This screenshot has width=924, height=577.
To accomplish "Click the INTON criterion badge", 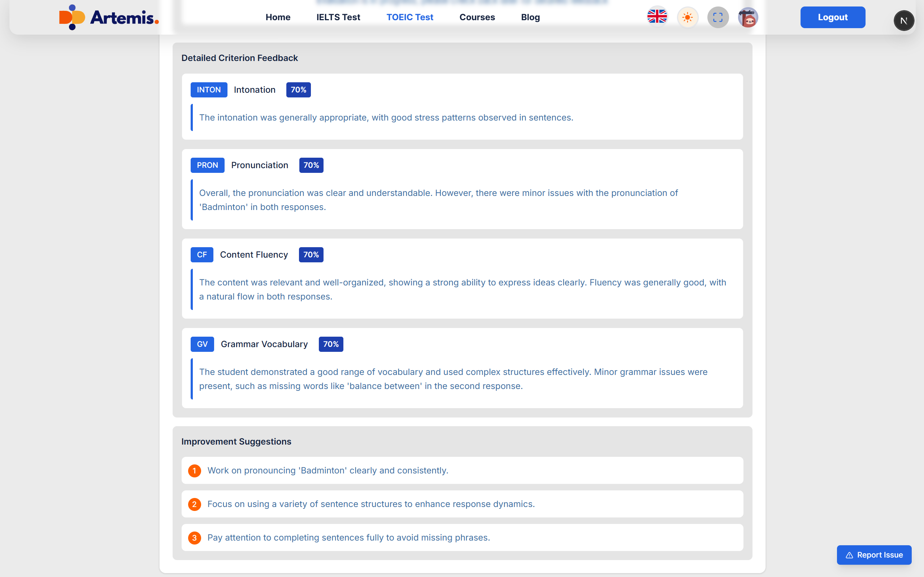I will coord(208,90).
